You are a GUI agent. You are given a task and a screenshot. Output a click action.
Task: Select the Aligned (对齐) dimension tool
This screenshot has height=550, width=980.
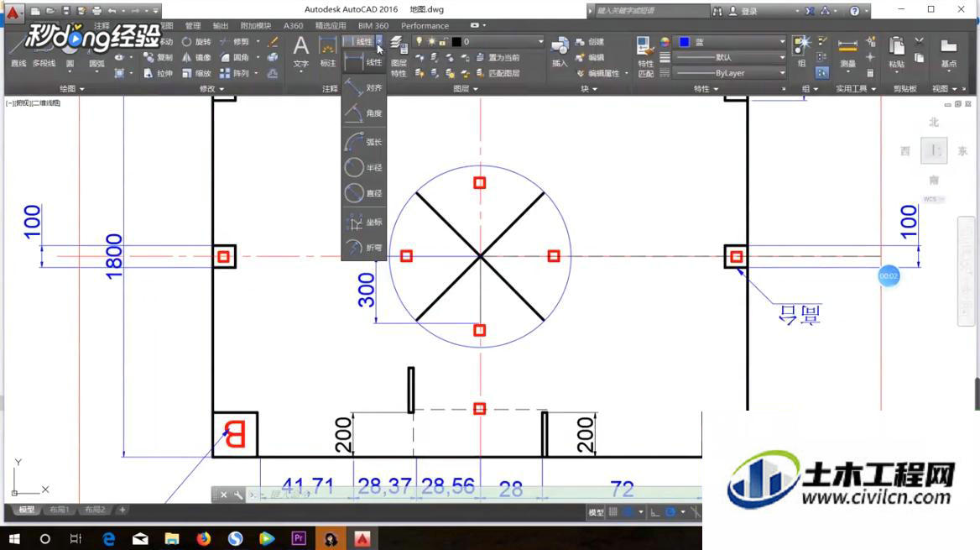[x=363, y=87]
